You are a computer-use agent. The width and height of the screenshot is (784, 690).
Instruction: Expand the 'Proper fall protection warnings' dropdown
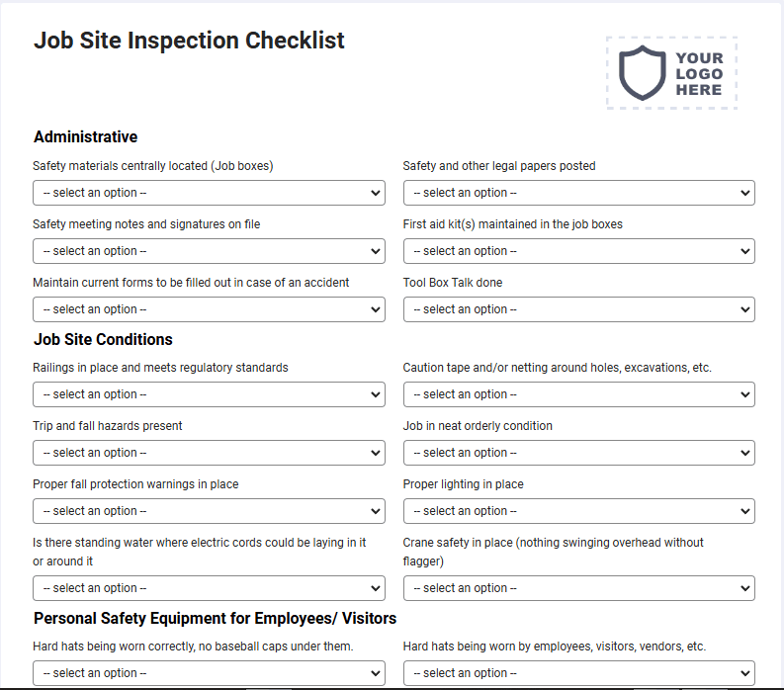[209, 511]
